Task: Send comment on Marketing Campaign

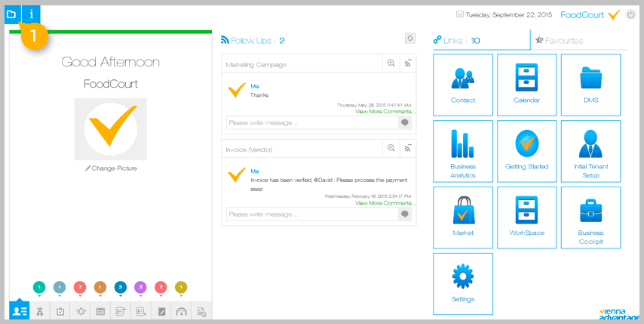Action: coord(404,122)
